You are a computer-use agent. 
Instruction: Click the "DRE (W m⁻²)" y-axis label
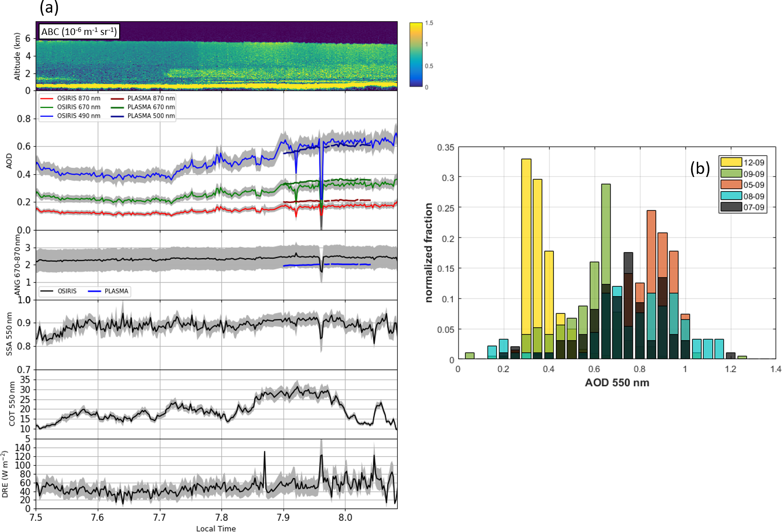(x=6, y=474)
